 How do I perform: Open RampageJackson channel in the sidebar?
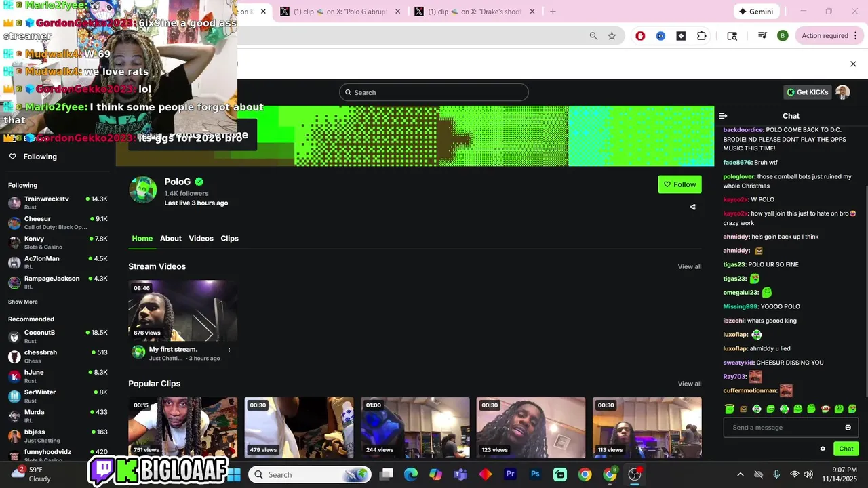click(x=58, y=282)
